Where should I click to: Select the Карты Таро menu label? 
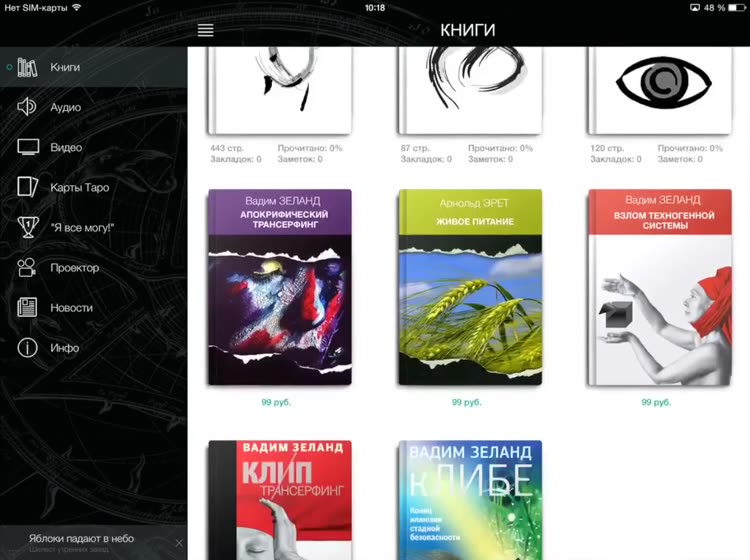tap(79, 188)
